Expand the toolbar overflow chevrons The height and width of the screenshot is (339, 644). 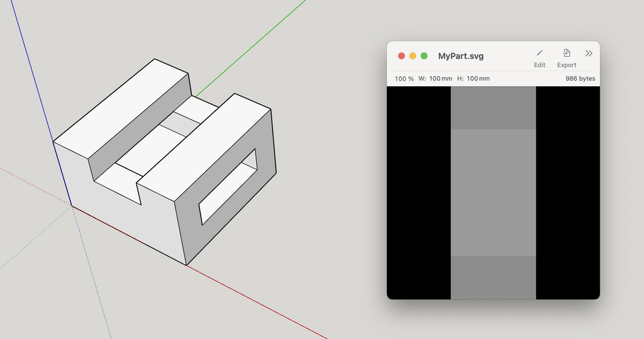point(589,53)
